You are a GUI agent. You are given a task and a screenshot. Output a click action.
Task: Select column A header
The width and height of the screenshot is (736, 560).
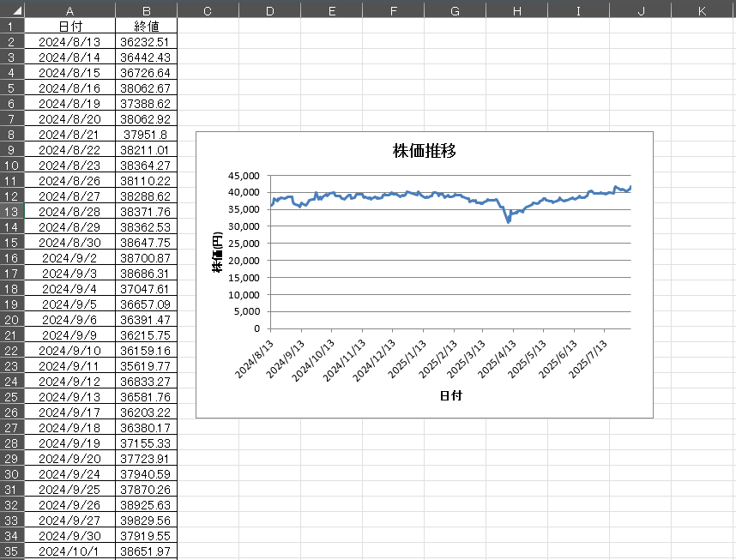69,11
